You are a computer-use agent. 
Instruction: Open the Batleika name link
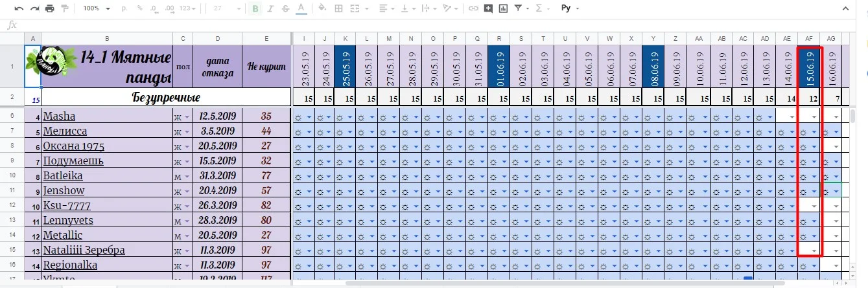click(63, 175)
